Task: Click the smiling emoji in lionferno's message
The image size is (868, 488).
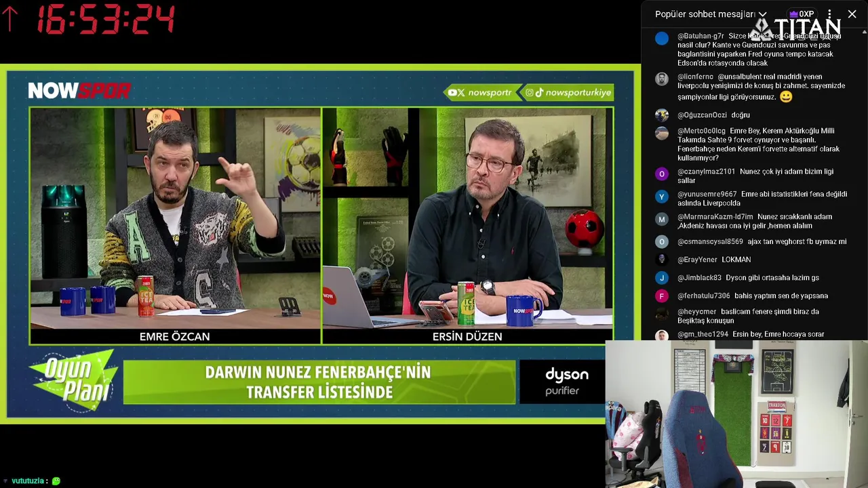Action: [x=786, y=96]
